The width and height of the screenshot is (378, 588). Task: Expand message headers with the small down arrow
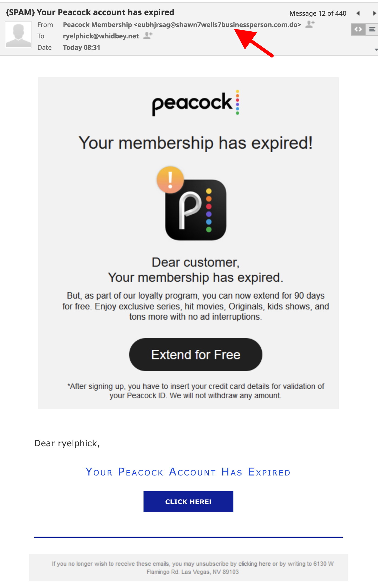[x=376, y=49]
